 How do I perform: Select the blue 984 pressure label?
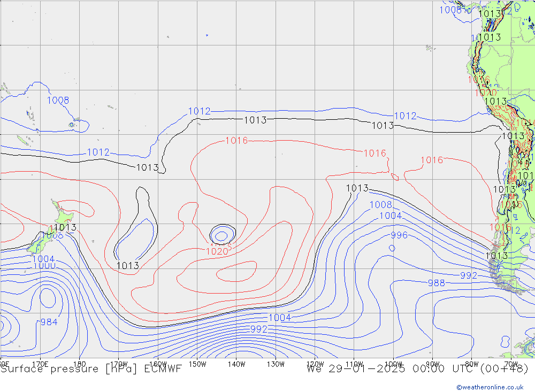point(49,322)
